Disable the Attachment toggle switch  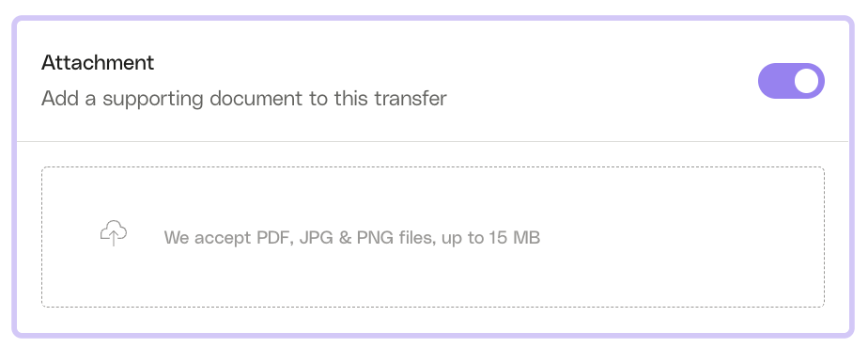(x=791, y=81)
